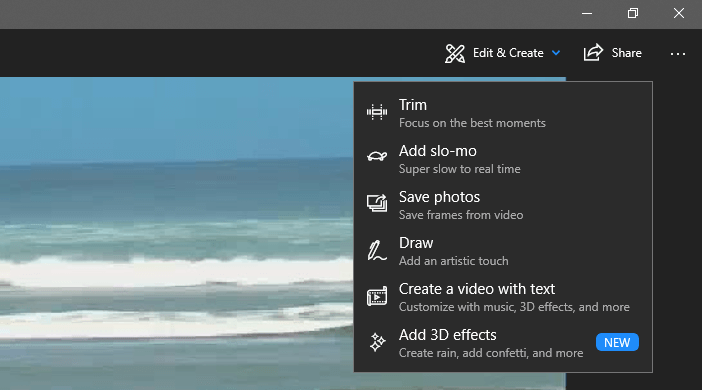Viewport: 702px width, 390px height.
Task: Click 'Customize with music, 3D effects' subtitle
Action: (514, 307)
